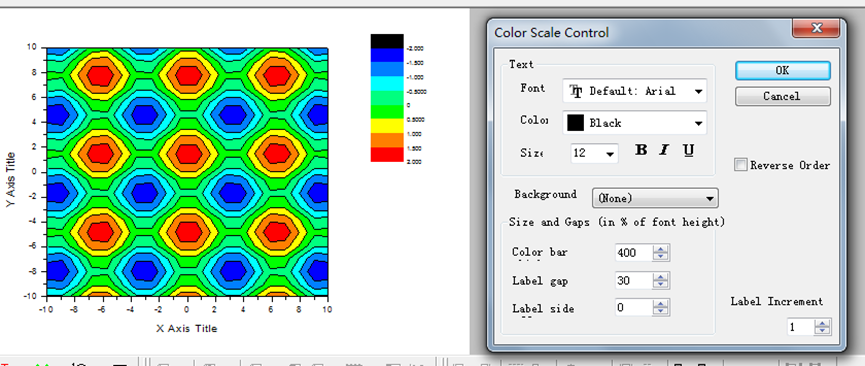Viewport: 865px width, 366px height.
Task: Click the down arrow of Label gap spinner
Action: click(660, 284)
